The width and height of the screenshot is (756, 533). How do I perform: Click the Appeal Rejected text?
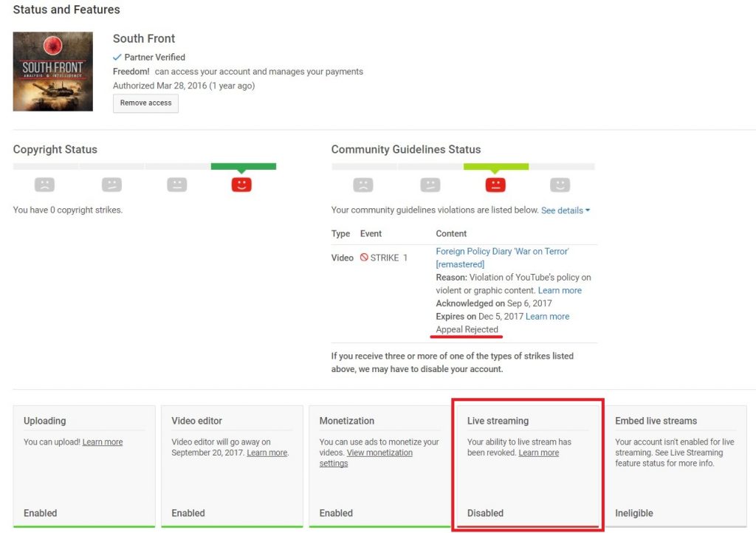467,330
